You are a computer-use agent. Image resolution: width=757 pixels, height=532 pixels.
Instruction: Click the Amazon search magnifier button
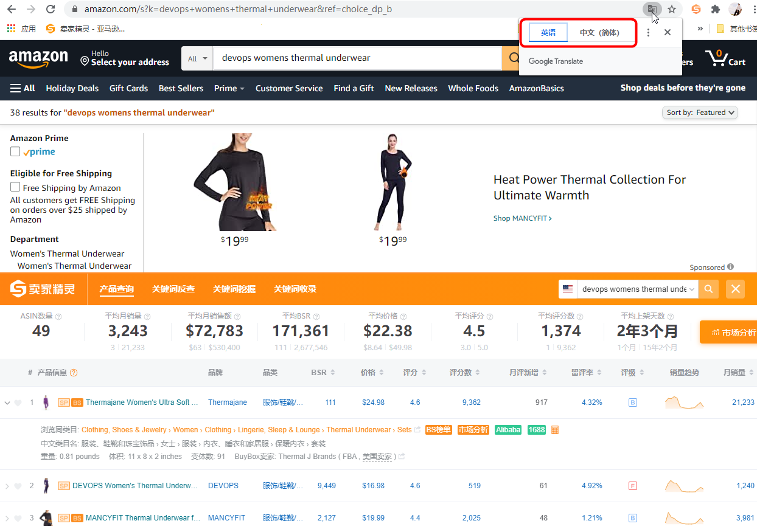(x=514, y=58)
